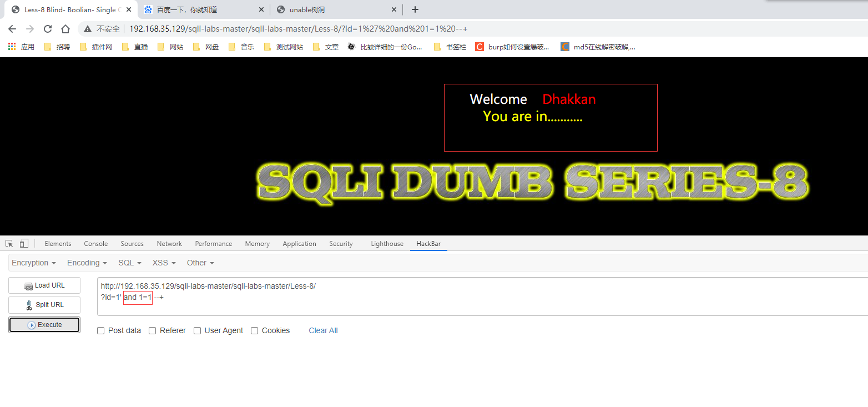Close the Less-8 Blind tab
Image resolution: width=868 pixels, height=407 pixels.
129,9
